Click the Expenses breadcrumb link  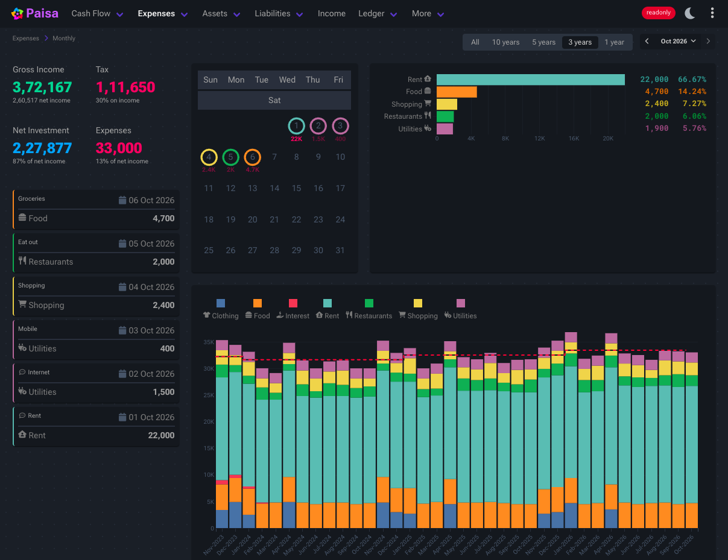pyautogui.click(x=26, y=38)
